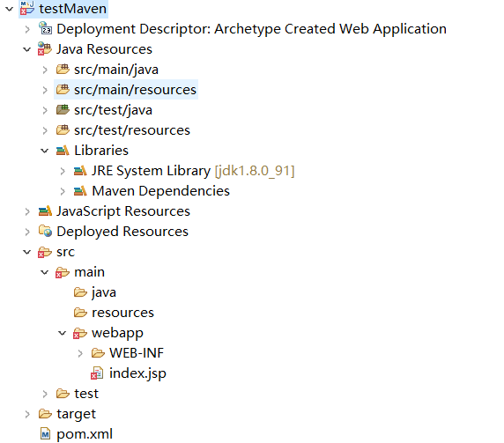Viewport: 504px width, 443px height.
Task: Select the src/main/java label
Action: (x=116, y=70)
